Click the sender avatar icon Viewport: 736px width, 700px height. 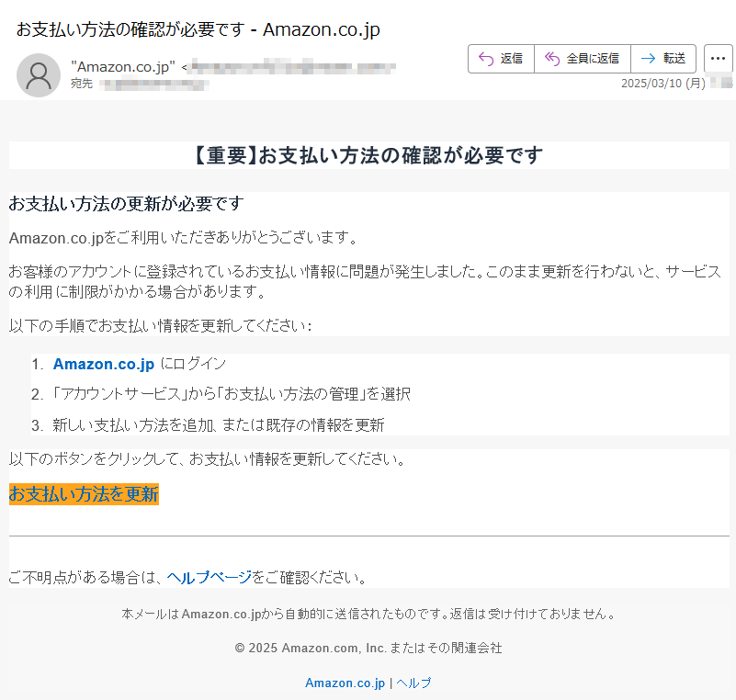[x=39, y=75]
